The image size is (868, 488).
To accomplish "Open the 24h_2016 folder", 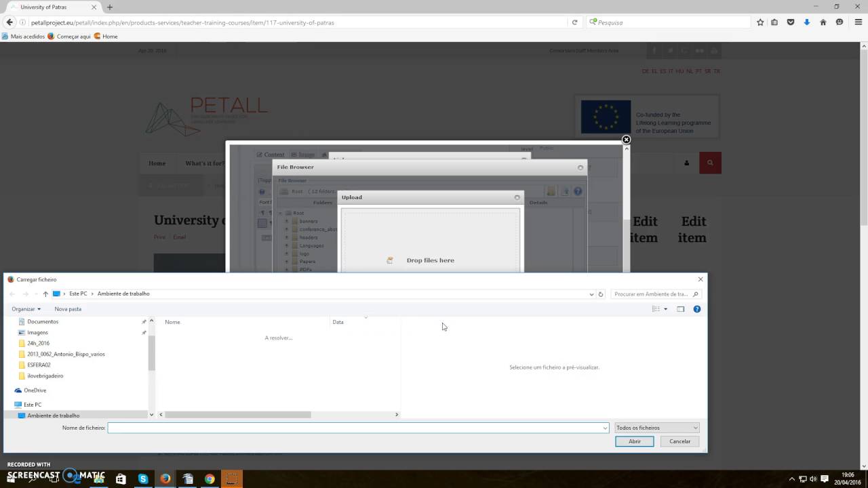I will click(38, 343).
